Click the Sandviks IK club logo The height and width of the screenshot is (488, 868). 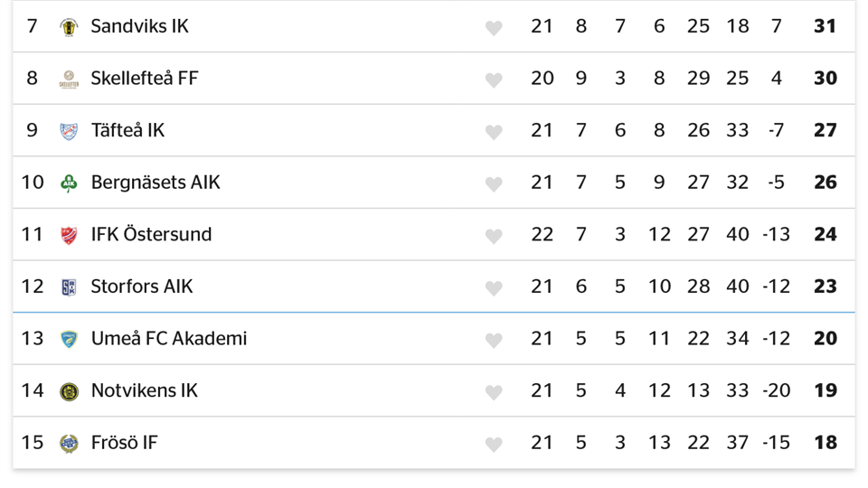pos(69,27)
